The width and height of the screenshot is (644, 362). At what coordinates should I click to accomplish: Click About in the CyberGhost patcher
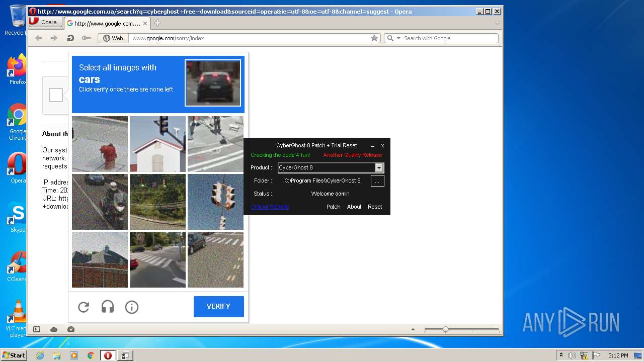[354, 207]
